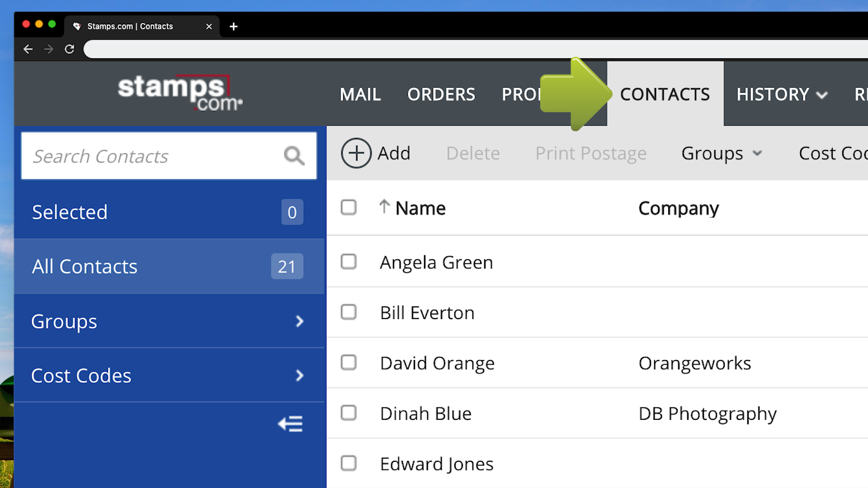Switch to the CONTACTS tab
868x488 pixels.
tap(665, 94)
